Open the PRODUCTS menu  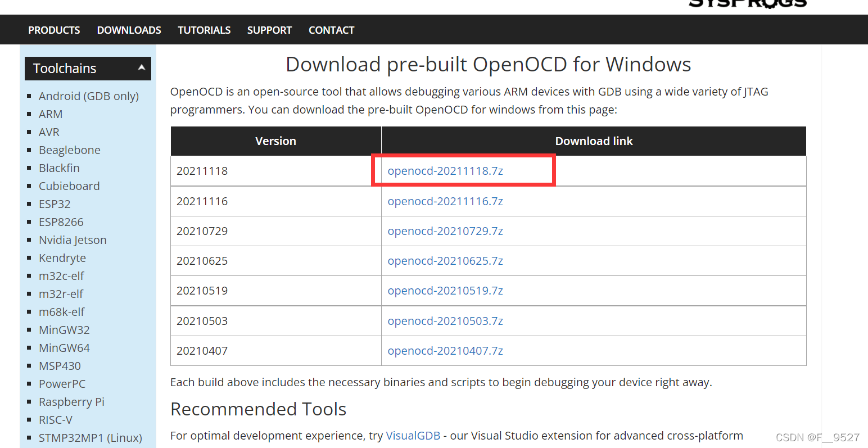pos(54,30)
